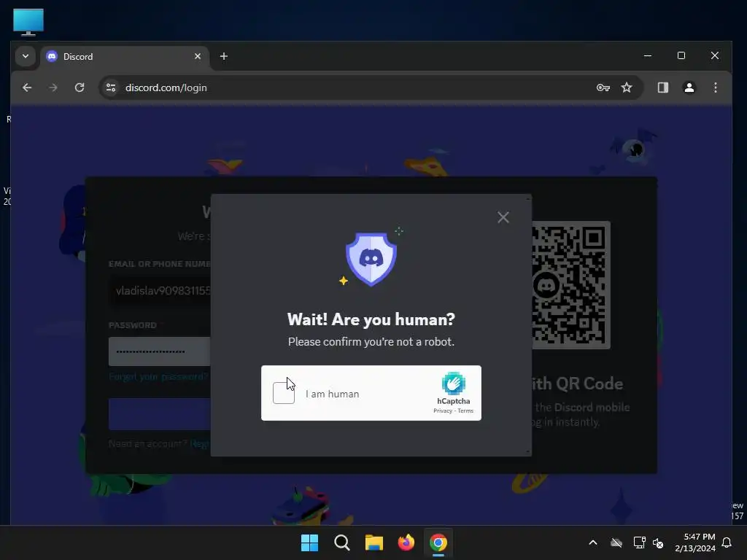The height and width of the screenshot is (560, 747).
Task: Open the Windows Start menu
Action: (309, 542)
